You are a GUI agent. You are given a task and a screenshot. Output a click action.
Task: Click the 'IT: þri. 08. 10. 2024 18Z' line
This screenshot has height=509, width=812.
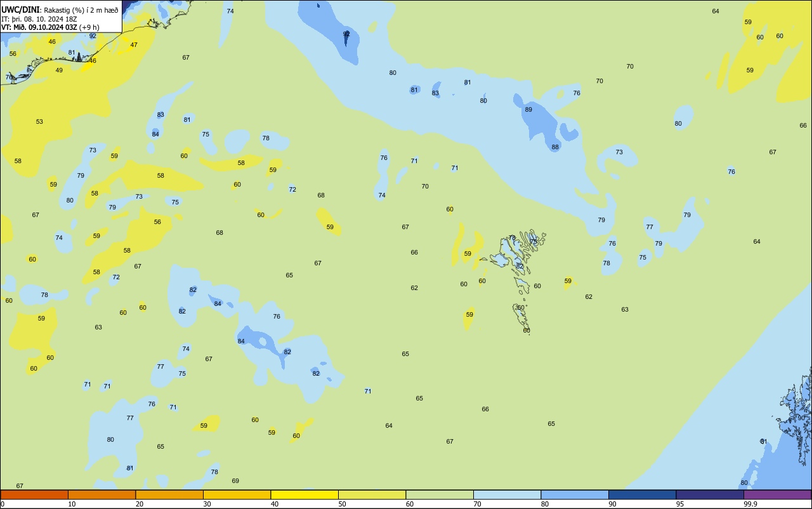[39, 19]
